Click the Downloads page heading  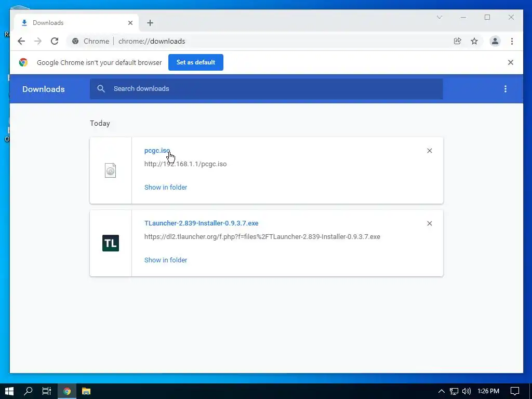44,89
